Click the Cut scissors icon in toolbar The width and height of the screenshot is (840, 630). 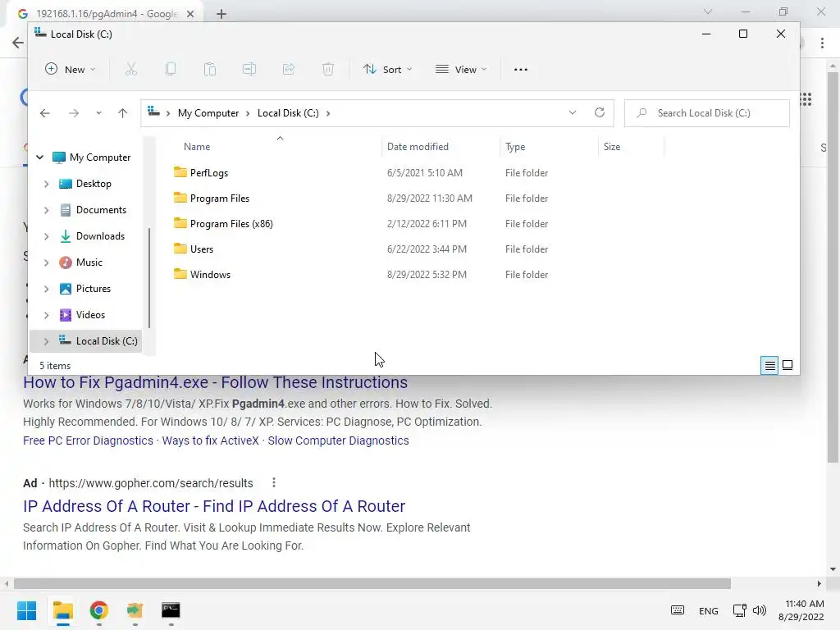pos(131,69)
